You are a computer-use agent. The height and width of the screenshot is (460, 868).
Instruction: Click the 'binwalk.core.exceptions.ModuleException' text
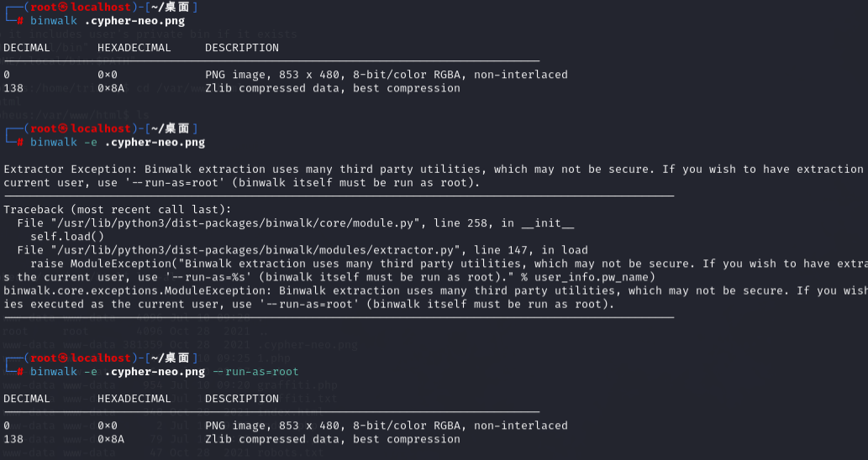[137, 290]
